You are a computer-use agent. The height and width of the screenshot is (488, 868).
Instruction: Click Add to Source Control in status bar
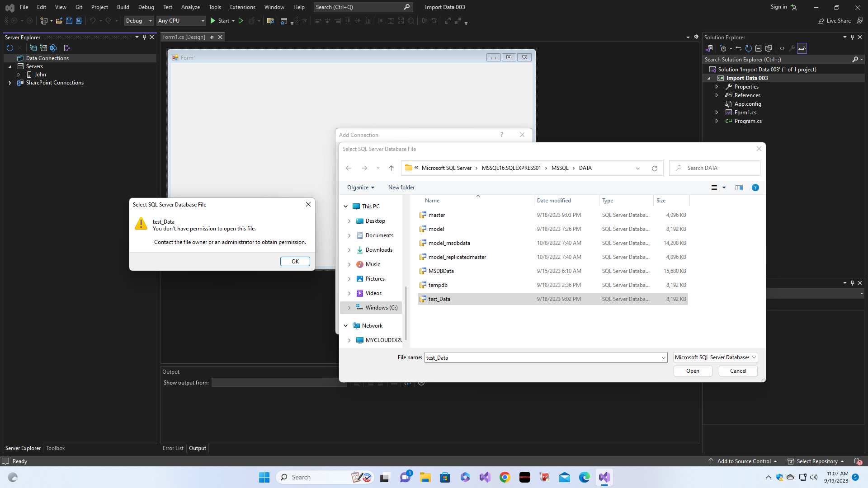[x=744, y=461]
